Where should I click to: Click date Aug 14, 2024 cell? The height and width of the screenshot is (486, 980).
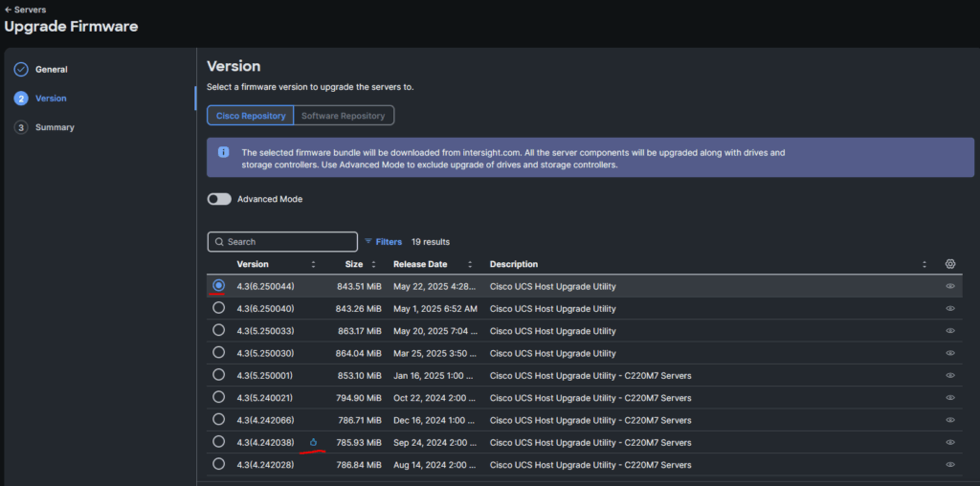pyautogui.click(x=436, y=465)
